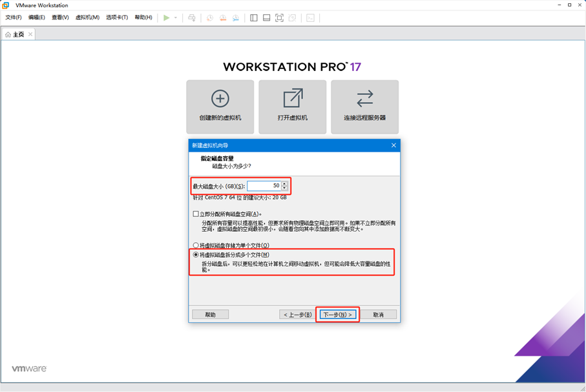Click the 打开虚拟机 tile
586x392 pixels.
click(x=292, y=107)
